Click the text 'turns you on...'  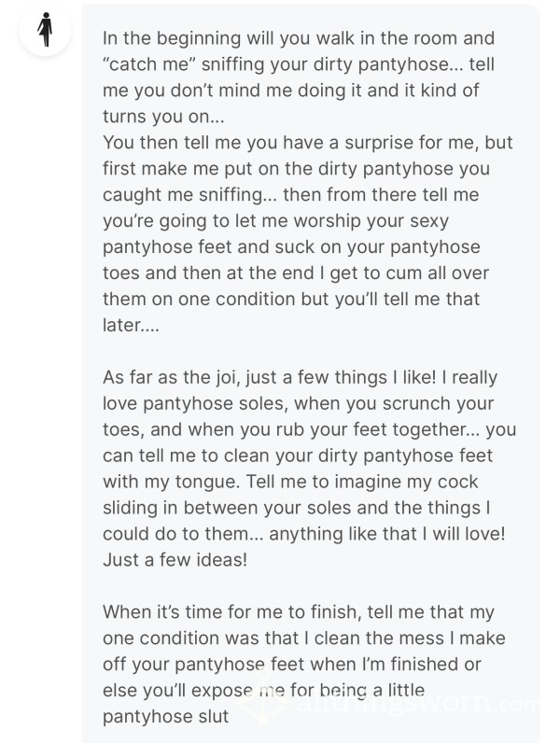(163, 117)
